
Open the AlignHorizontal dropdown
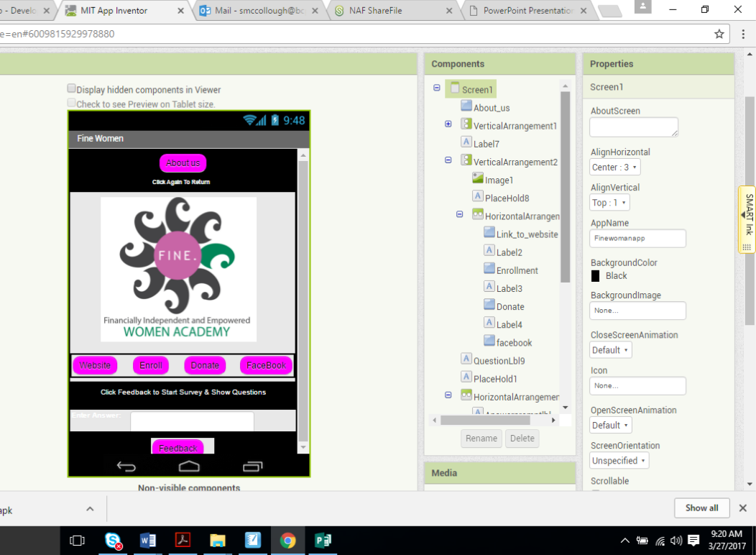[614, 168]
